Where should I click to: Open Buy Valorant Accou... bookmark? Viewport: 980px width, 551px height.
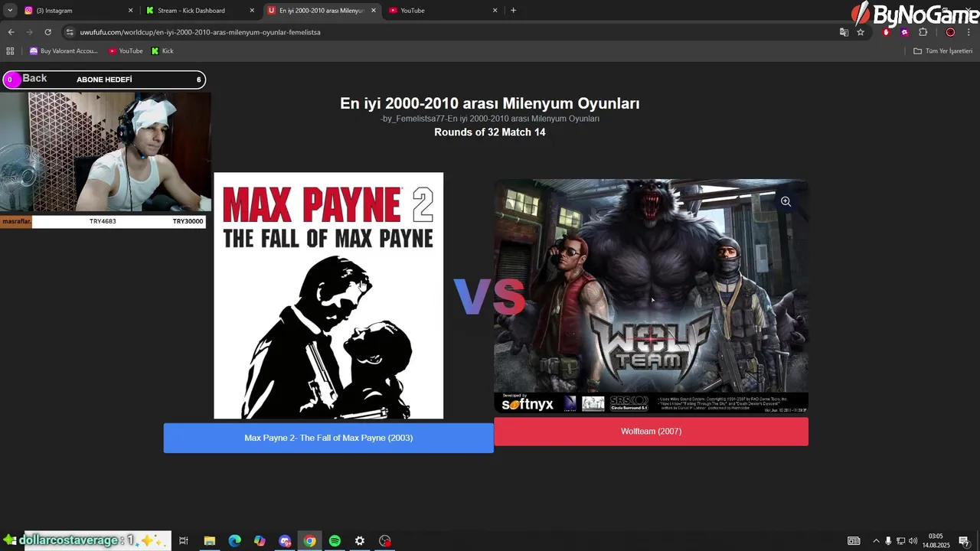click(64, 51)
